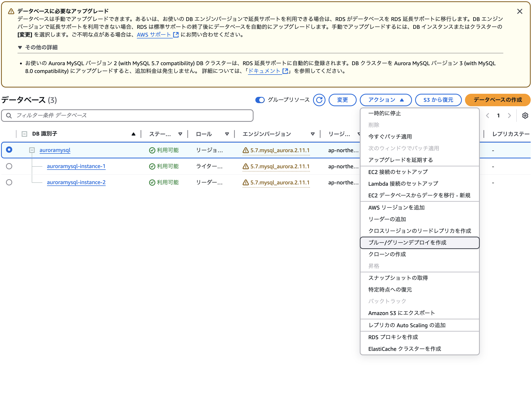This screenshot has width=532, height=395.
Task: Click warning icon beside auroramysql engine version
Action: [245, 150]
